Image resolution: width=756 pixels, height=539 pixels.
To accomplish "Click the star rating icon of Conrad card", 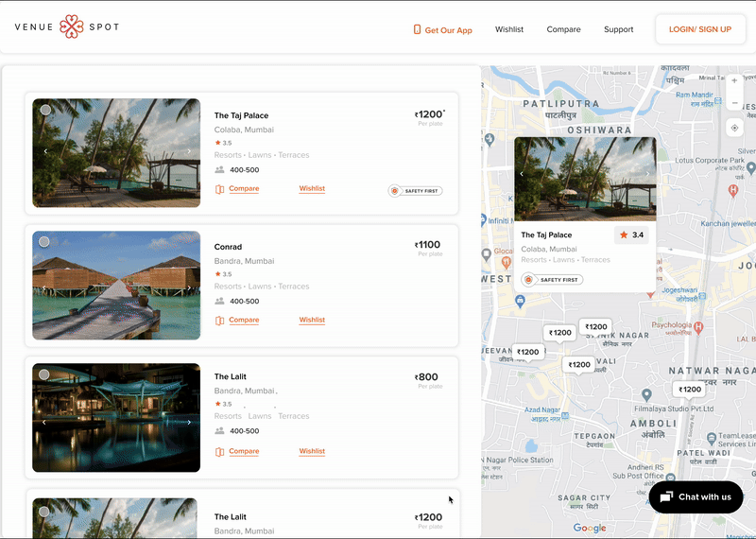I will [218, 273].
